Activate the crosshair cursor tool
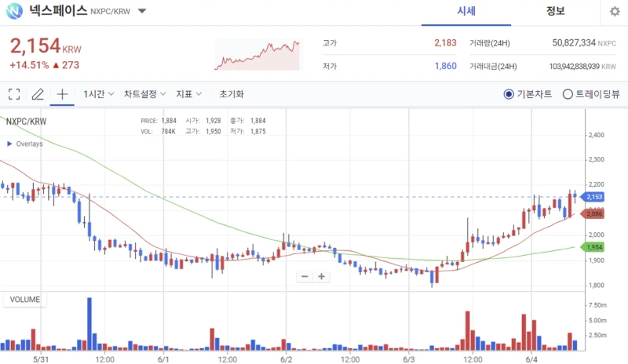Viewport: 628px width, 364px height. click(x=62, y=94)
